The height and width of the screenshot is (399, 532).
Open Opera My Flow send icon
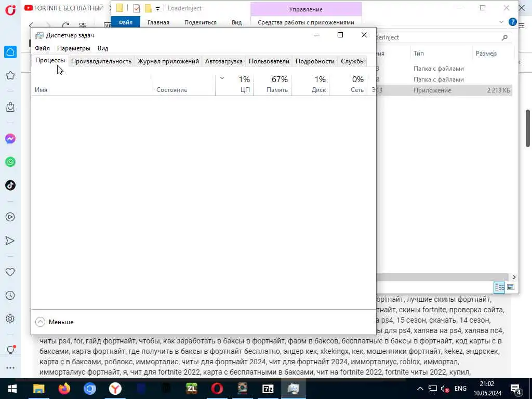(10, 241)
